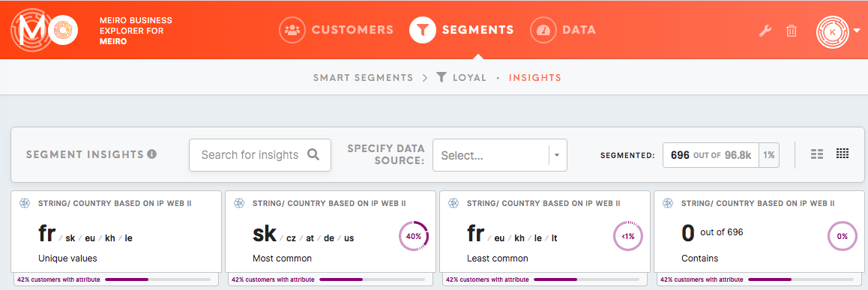Click the funnel icon beside Loyal
Image resolution: width=868 pixels, height=290 pixels.
441,77
